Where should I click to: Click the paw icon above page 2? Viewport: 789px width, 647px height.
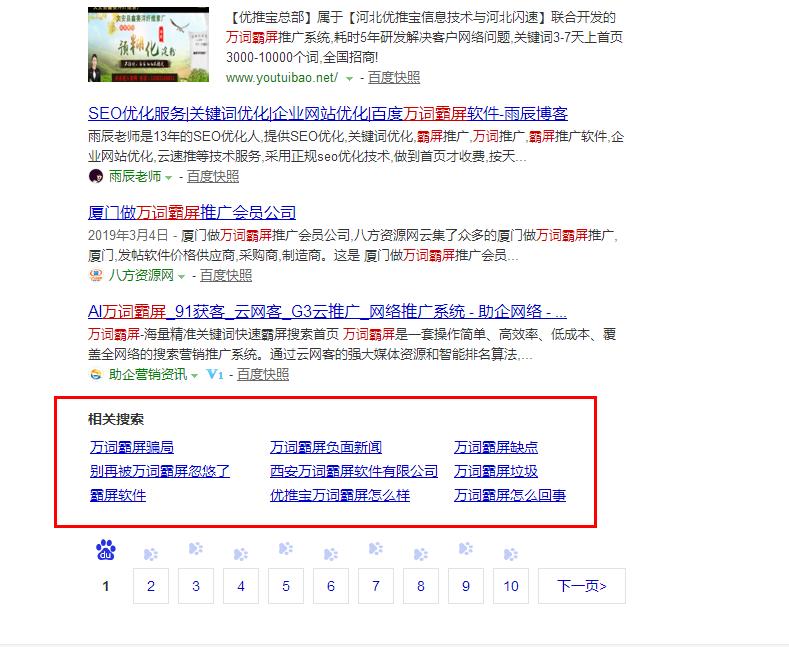[x=150, y=554]
